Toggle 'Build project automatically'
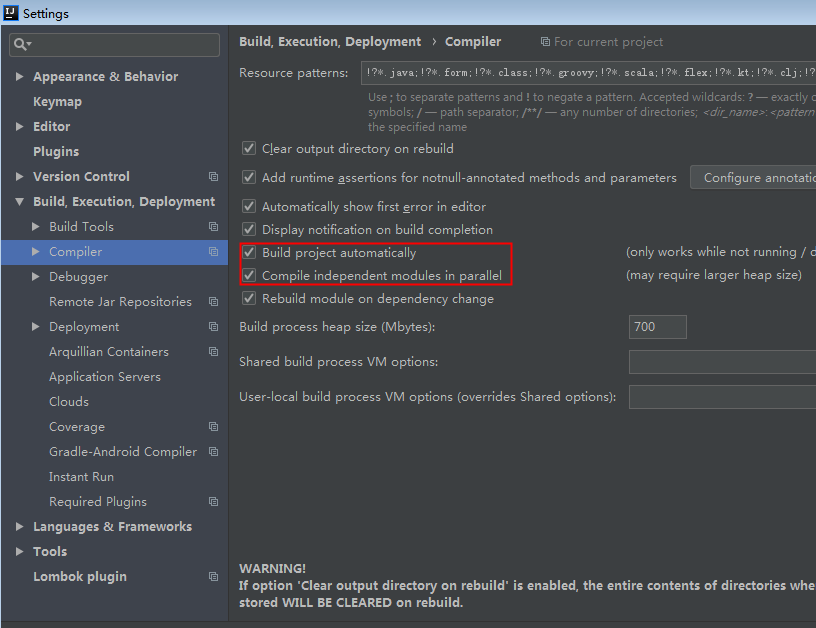Screen dimensions: 816x628 tap(249, 252)
